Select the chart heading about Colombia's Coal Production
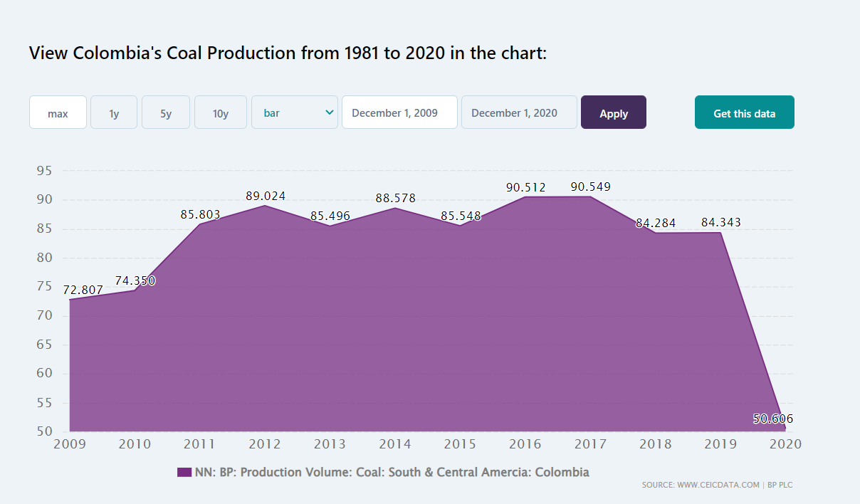The width and height of the screenshot is (860, 504). click(288, 53)
